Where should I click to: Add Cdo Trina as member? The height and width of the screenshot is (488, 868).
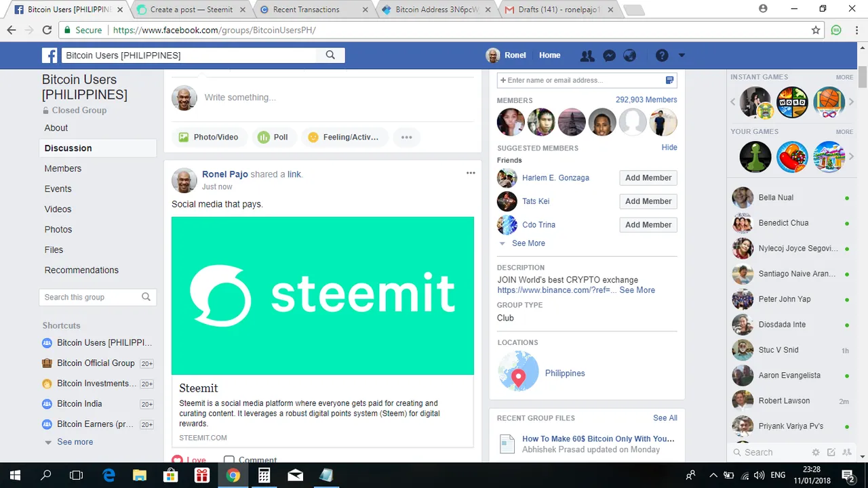(x=648, y=225)
